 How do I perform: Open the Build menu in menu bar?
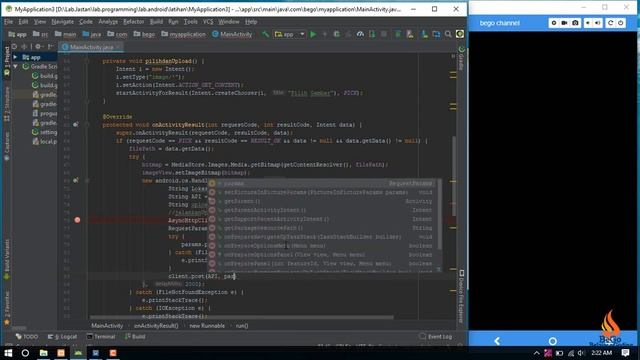pos(156,22)
